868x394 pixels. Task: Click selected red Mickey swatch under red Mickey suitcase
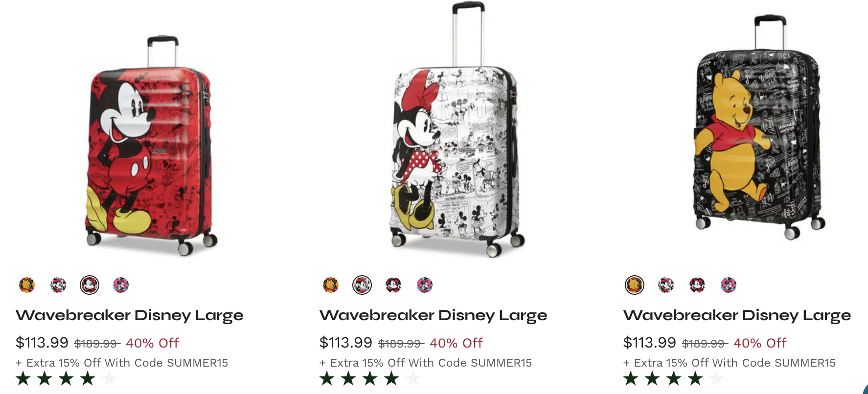pos(90,285)
